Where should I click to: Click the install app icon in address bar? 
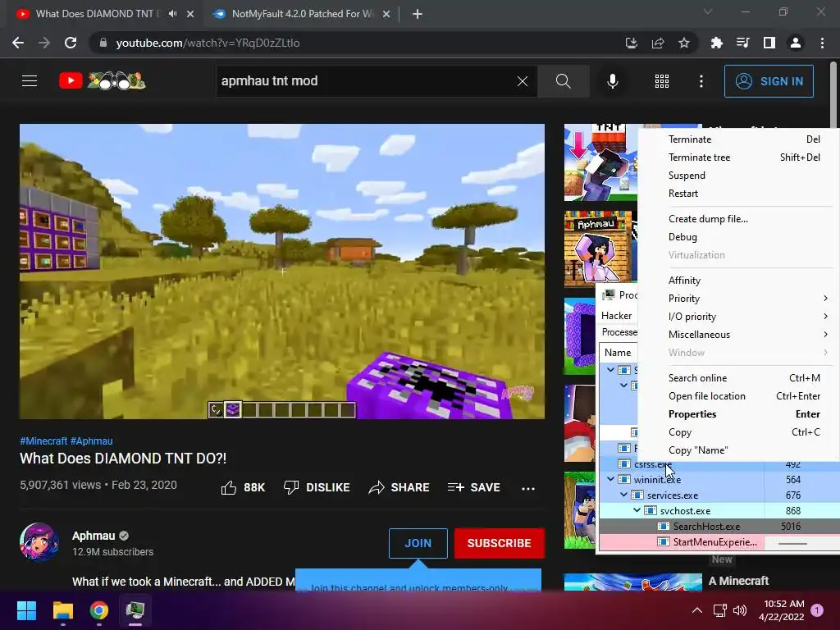point(632,43)
